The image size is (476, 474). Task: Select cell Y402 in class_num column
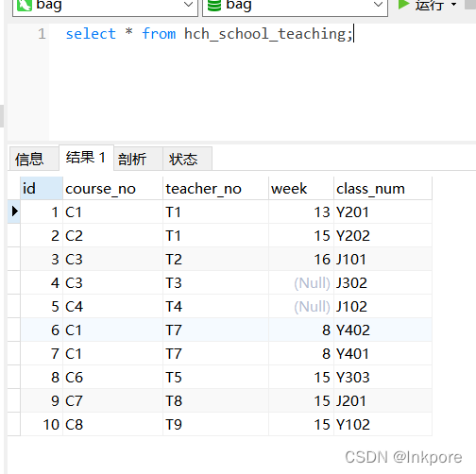(x=382, y=330)
